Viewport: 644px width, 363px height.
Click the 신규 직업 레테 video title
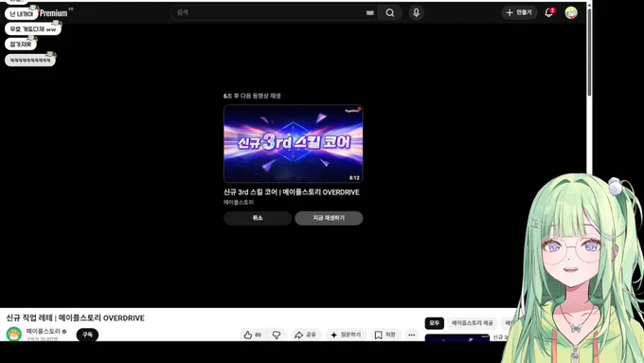pyautogui.click(x=75, y=318)
